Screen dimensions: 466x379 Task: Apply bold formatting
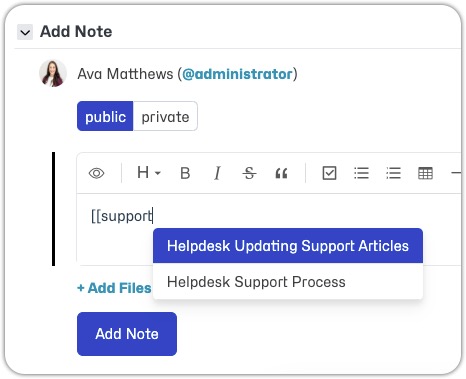tap(185, 173)
